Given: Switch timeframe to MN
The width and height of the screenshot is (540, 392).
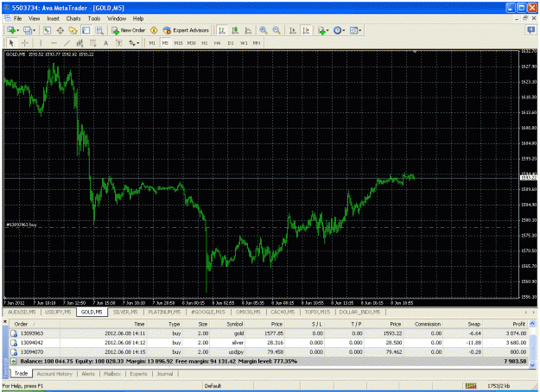Looking at the screenshot, I should pos(257,43).
